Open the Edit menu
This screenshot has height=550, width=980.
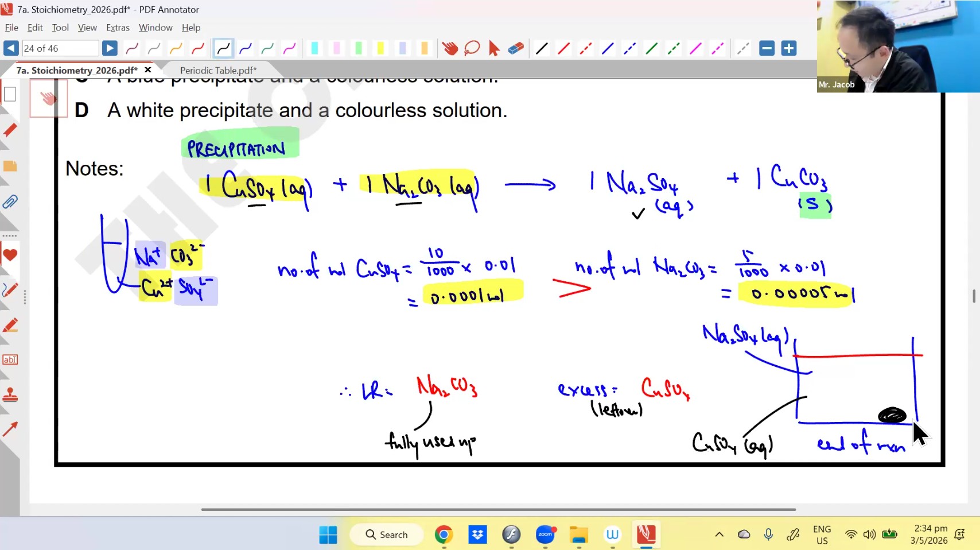pyautogui.click(x=35, y=28)
